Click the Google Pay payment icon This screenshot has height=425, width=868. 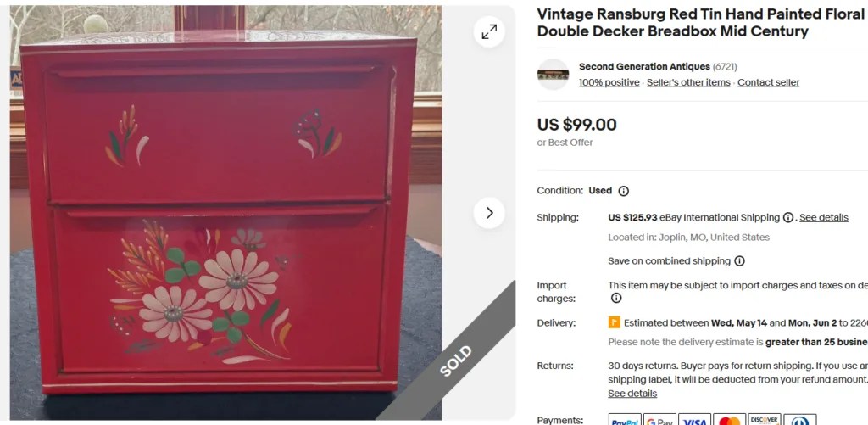[x=659, y=421]
